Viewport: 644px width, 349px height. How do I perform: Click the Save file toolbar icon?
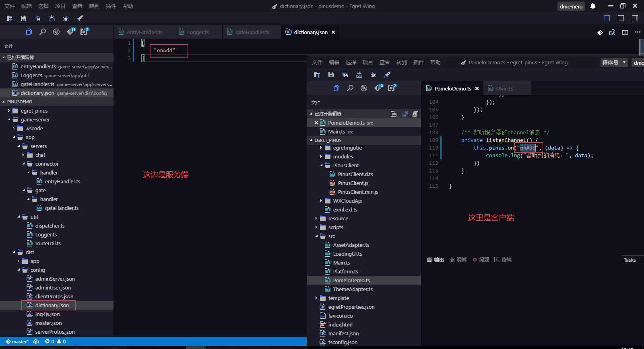(23, 18)
